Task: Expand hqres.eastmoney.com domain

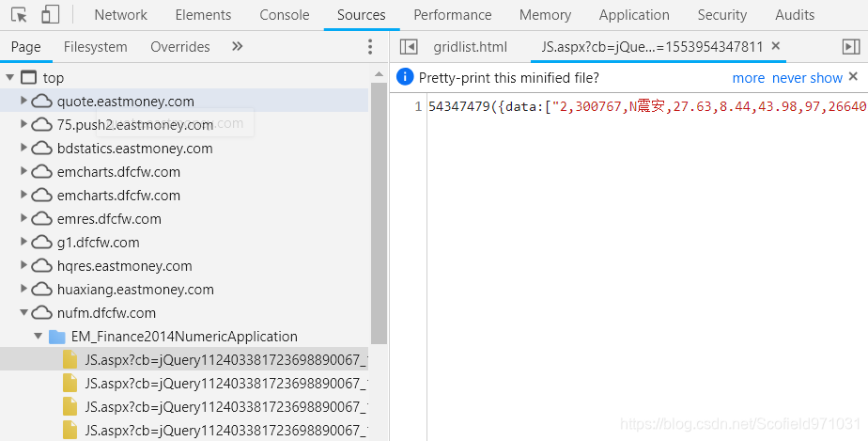Action: coord(23,265)
